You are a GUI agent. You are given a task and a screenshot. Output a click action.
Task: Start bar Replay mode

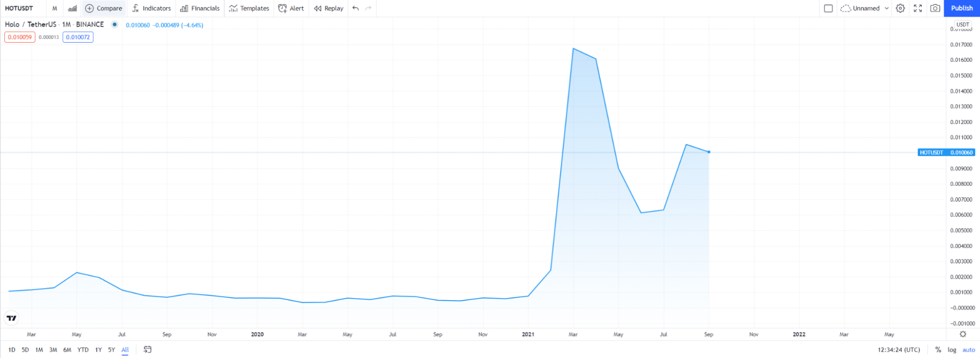pos(328,8)
